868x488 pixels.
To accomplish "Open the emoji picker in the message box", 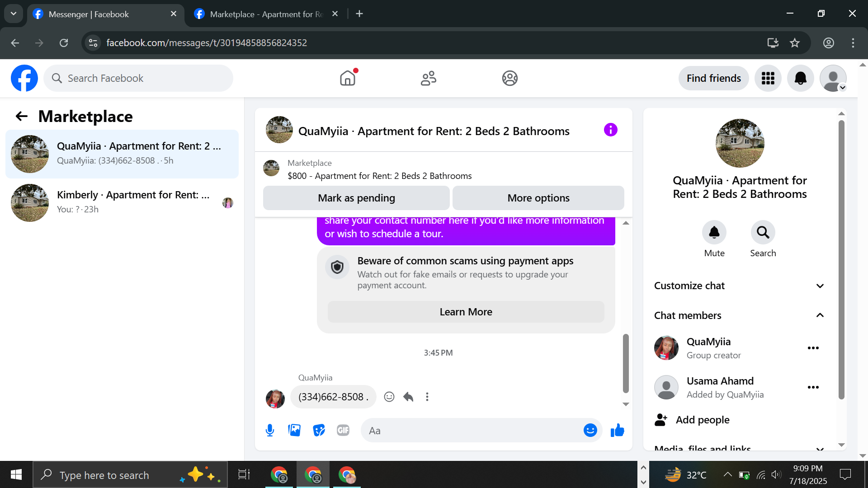I will [590, 431].
